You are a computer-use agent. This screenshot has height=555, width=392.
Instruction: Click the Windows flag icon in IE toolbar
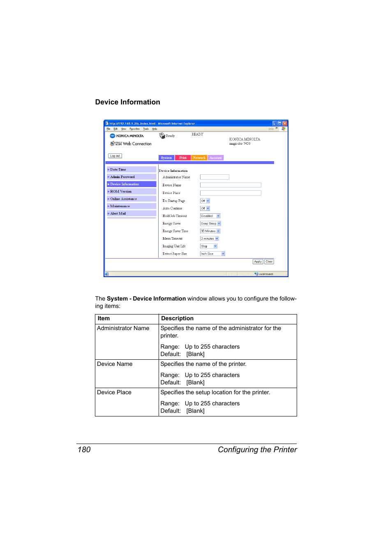[284, 129]
